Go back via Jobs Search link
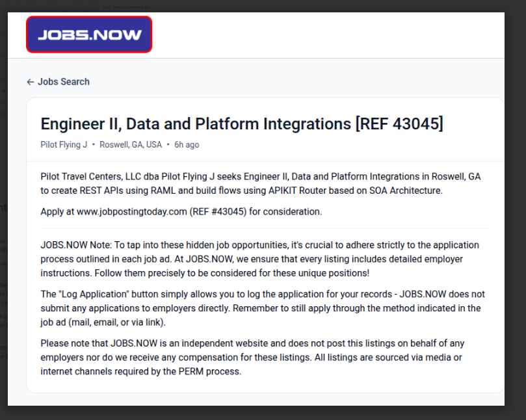The width and height of the screenshot is (526, 420). 58,82
